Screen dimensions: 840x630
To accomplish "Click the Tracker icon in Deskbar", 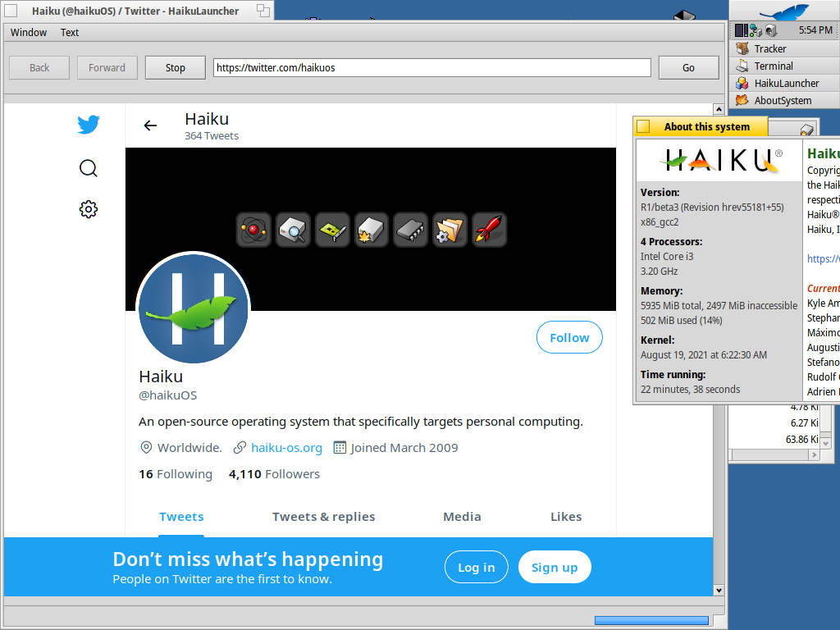I will pos(742,48).
